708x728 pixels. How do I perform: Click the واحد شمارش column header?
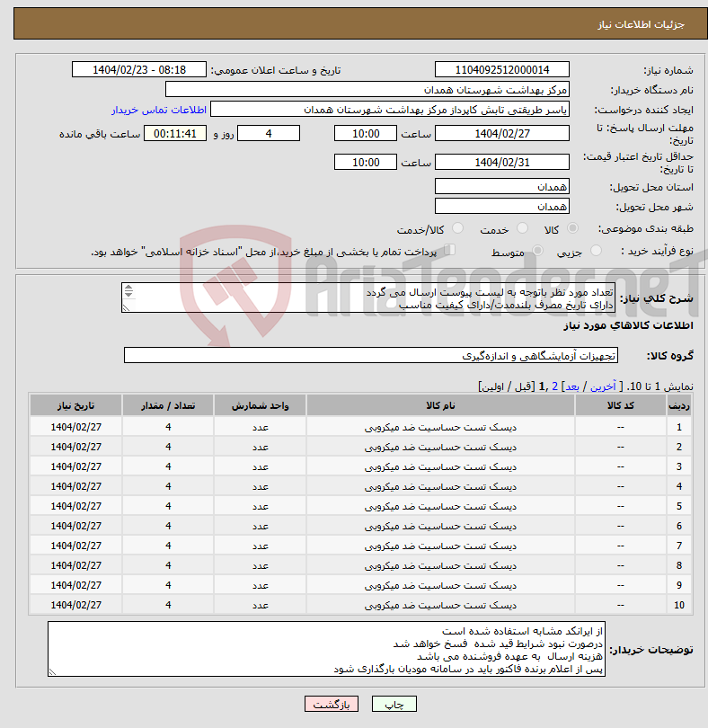(260, 405)
